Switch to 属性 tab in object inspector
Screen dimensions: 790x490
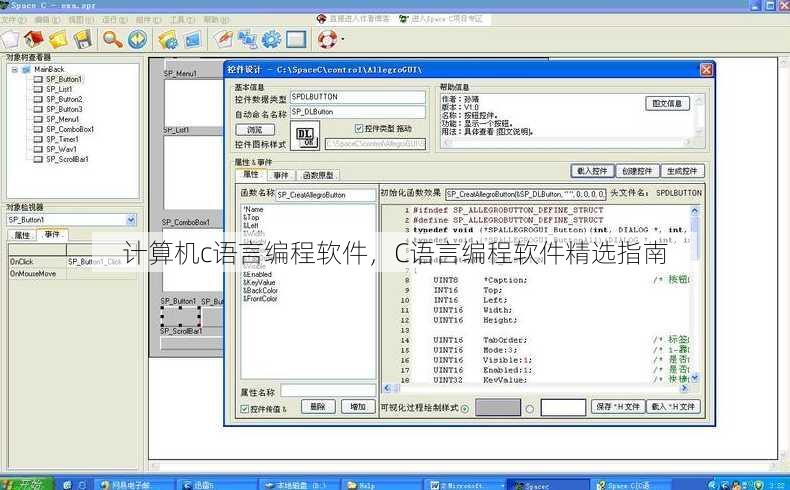(22, 235)
